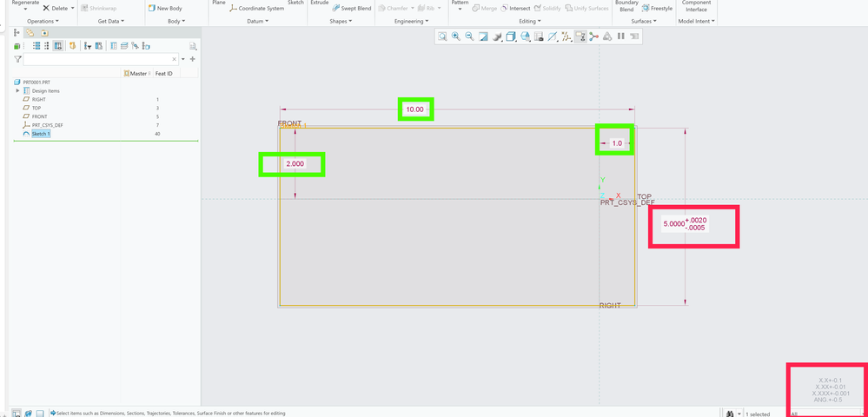868x417 pixels.
Task: Pause the simulation with the pause icon
Action: click(x=621, y=36)
